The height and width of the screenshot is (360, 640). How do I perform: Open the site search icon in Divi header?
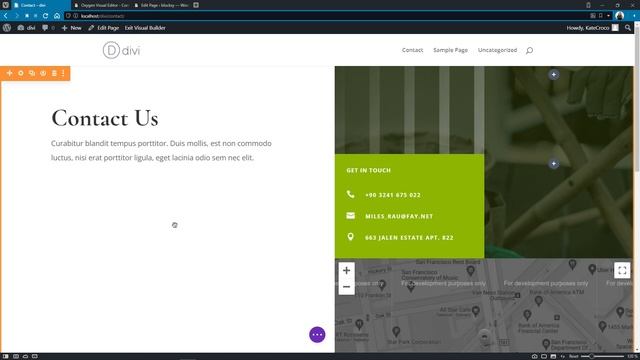pyautogui.click(x=529, y=51)
